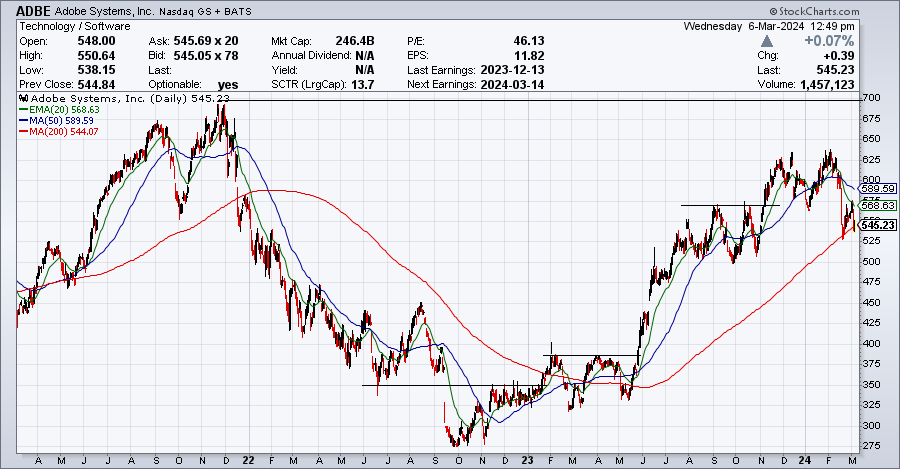Click the Chg value +0.39
This screenshot has width=900, height=469.
coord(839,56)
